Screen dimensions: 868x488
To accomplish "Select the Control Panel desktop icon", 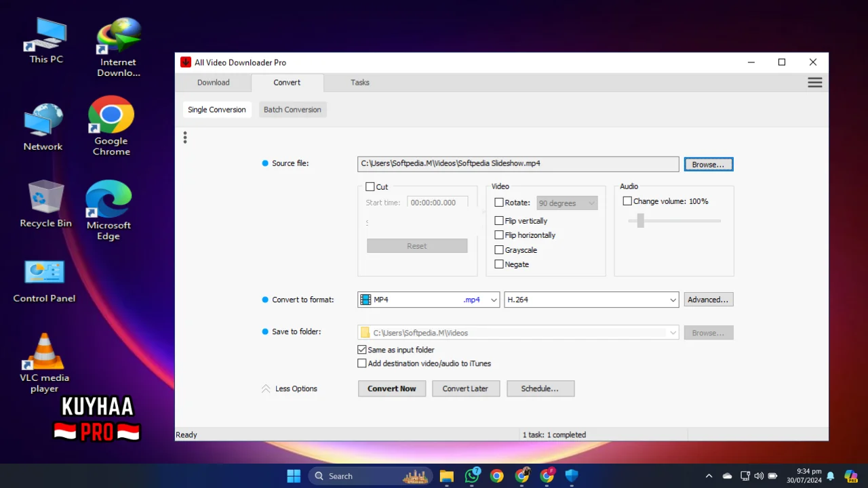I will tap(44, 281).
